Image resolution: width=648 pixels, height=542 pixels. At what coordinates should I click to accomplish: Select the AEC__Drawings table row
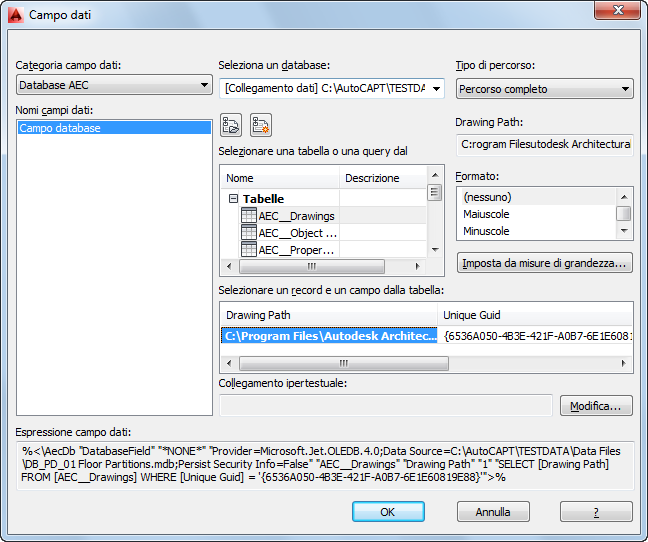[324, 216]
